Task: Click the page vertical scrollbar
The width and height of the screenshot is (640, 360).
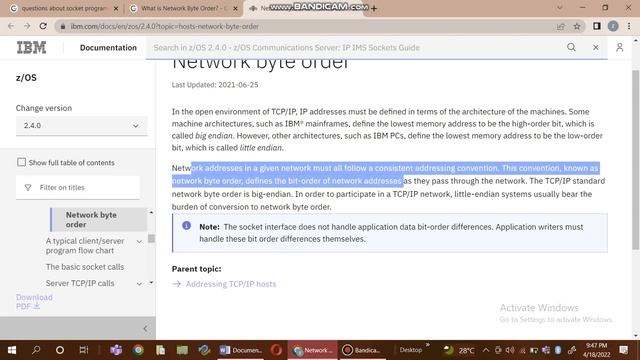Action: [636, 159]
